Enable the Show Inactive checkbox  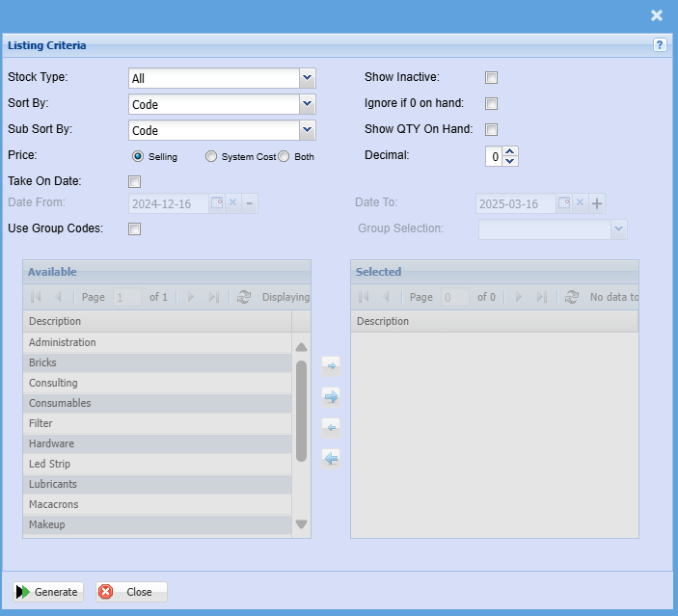pyautogui.click(x=491, y=78)
